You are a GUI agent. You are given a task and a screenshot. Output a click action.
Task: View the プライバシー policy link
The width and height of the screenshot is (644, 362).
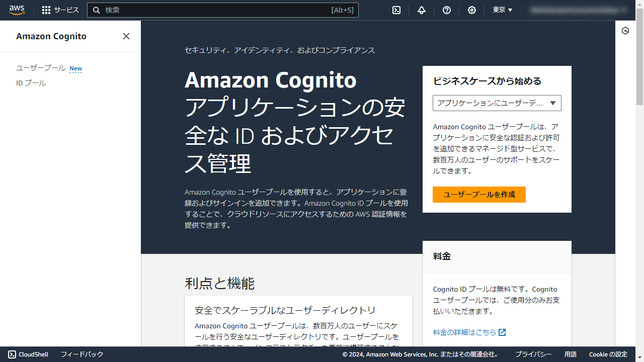[x=533, y=354]
